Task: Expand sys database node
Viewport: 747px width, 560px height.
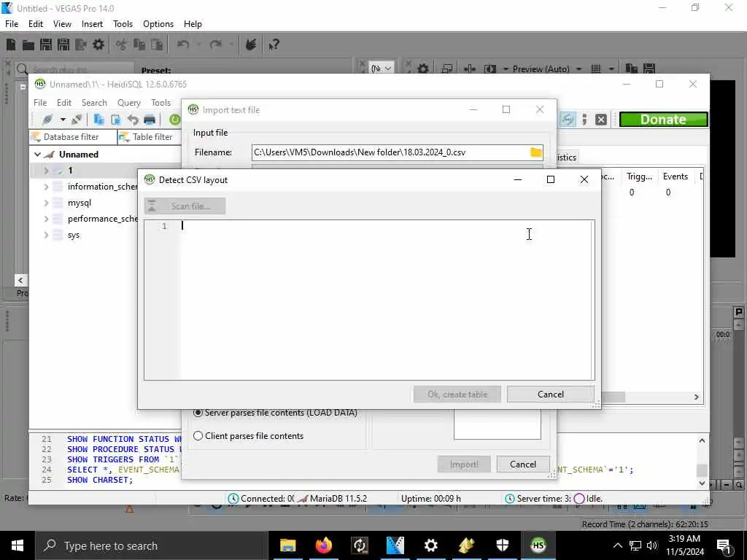Action: click(46, 236)
